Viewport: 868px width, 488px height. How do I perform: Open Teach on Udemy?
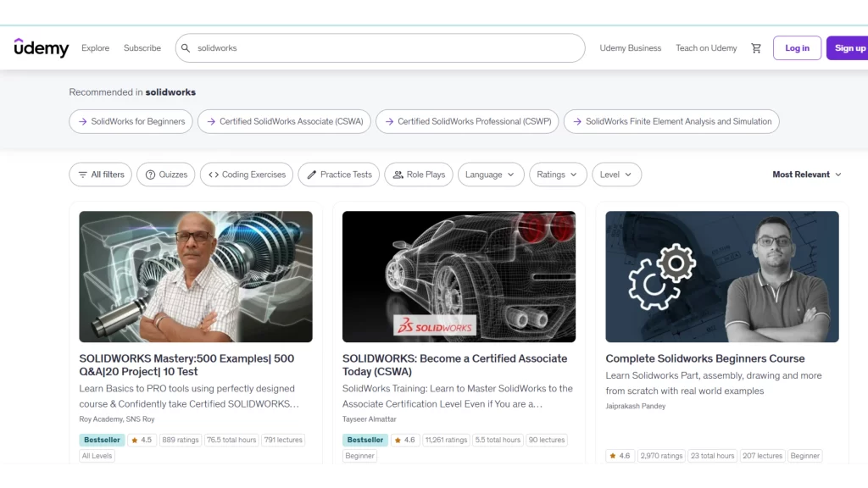pyautogui.click(x=706, y=48)
